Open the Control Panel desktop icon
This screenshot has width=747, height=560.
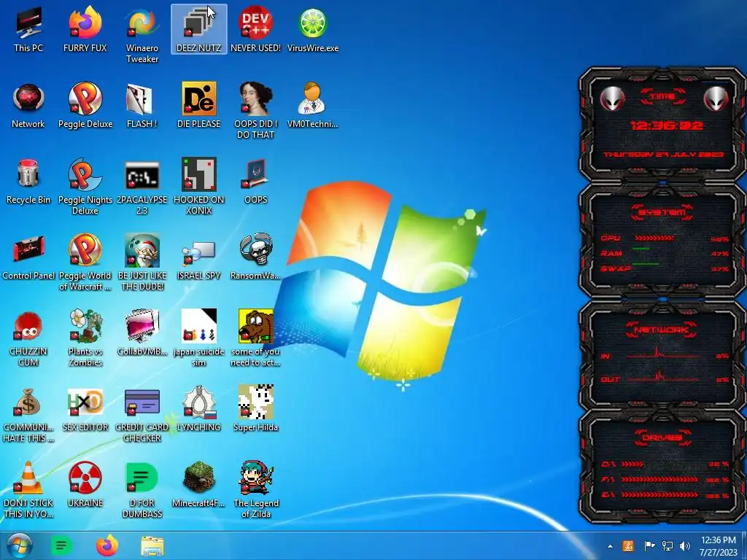click(x=28, y=257)
